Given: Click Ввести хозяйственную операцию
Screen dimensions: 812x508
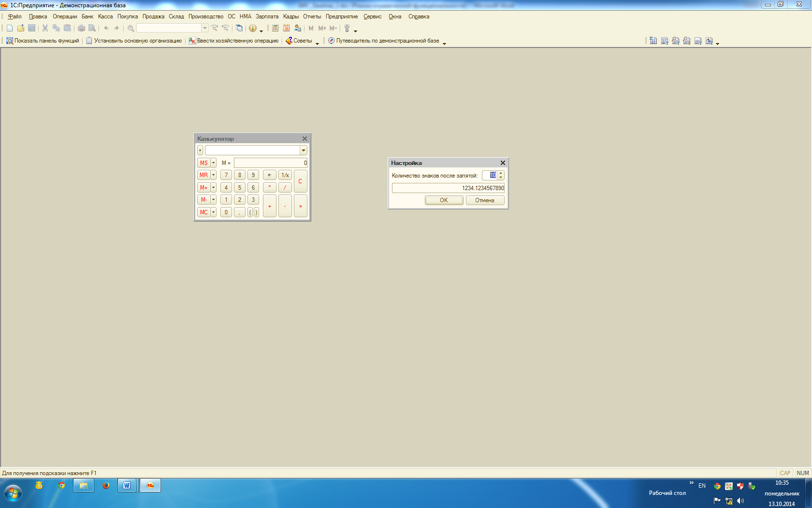Looking at the screenshot, I should point(233,41).
